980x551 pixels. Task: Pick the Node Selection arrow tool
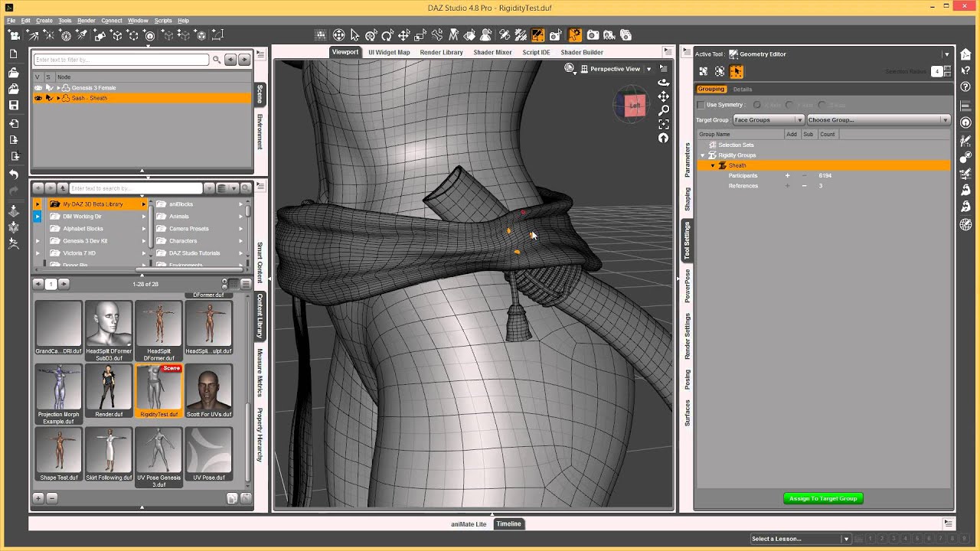(x=354, y=35)
